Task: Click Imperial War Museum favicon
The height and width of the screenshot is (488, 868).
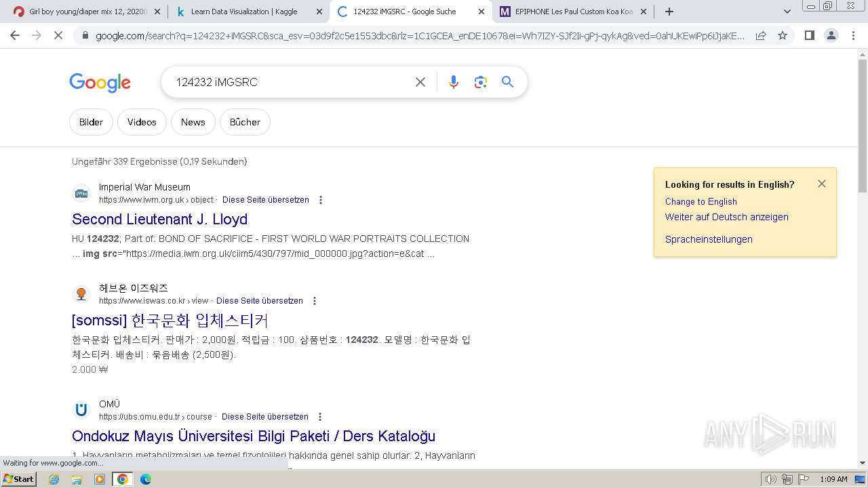Action: click(81, 193)
